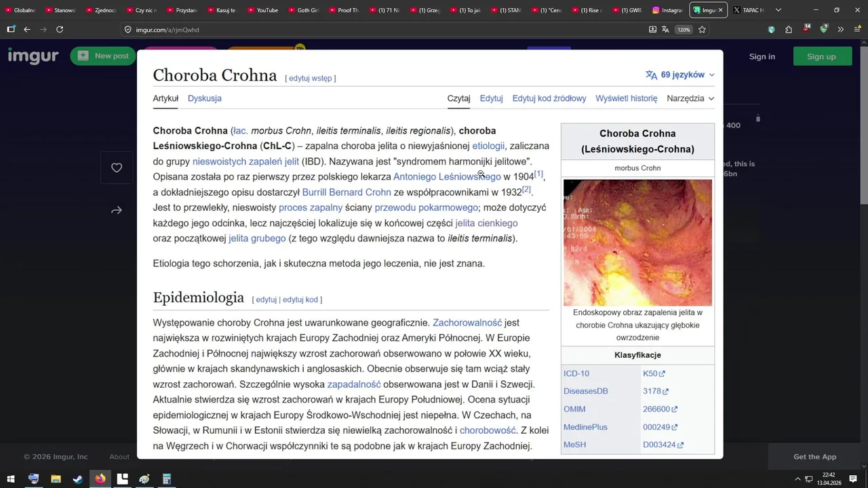Expand the Narzędzia tools dropdown

690,98
